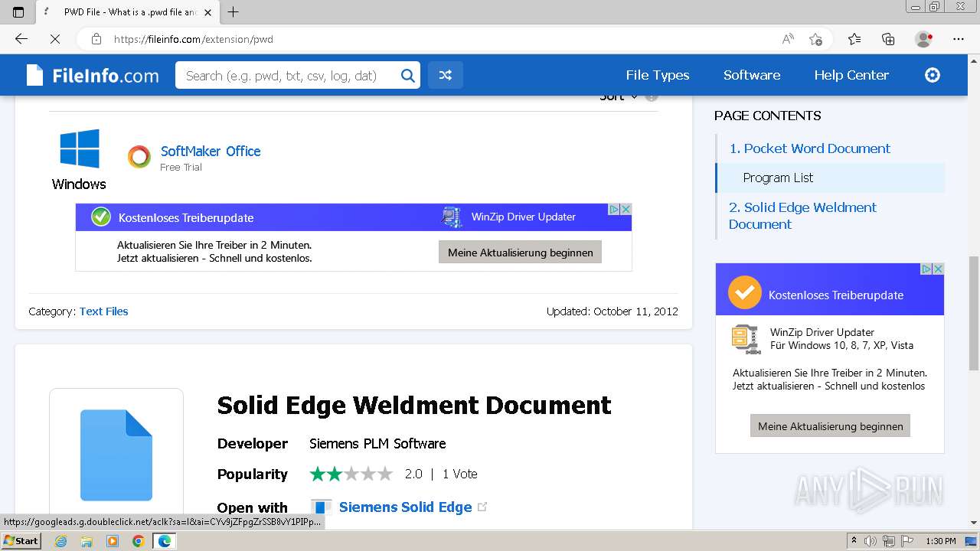Click the FileInfo.com logo

93,75
